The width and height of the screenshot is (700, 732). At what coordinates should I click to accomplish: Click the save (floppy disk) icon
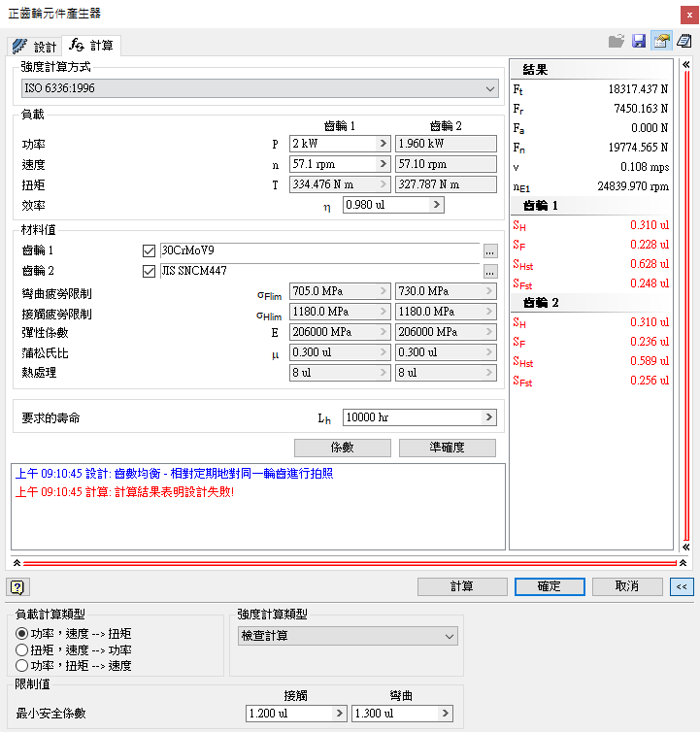click(x=639, y=41)
